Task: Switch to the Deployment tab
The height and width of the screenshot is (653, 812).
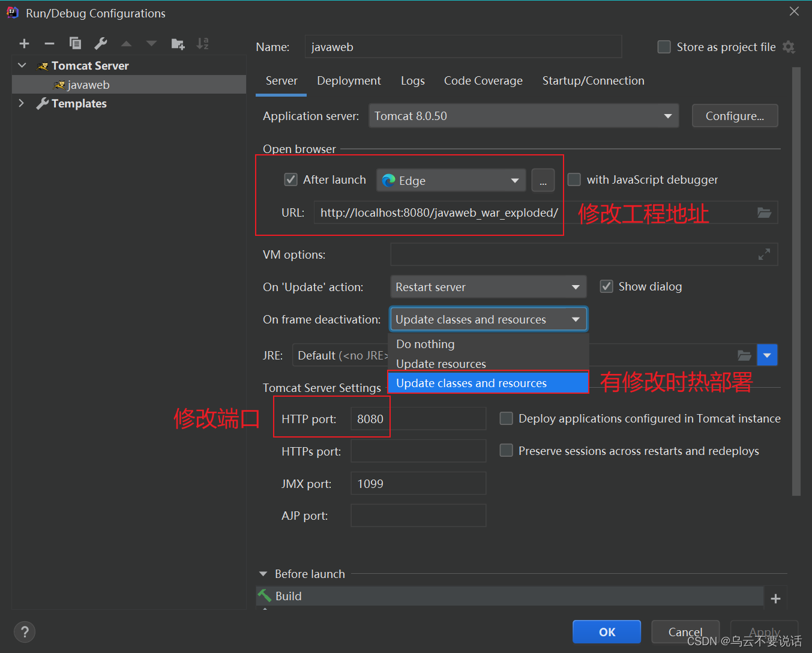Action: 349,81
